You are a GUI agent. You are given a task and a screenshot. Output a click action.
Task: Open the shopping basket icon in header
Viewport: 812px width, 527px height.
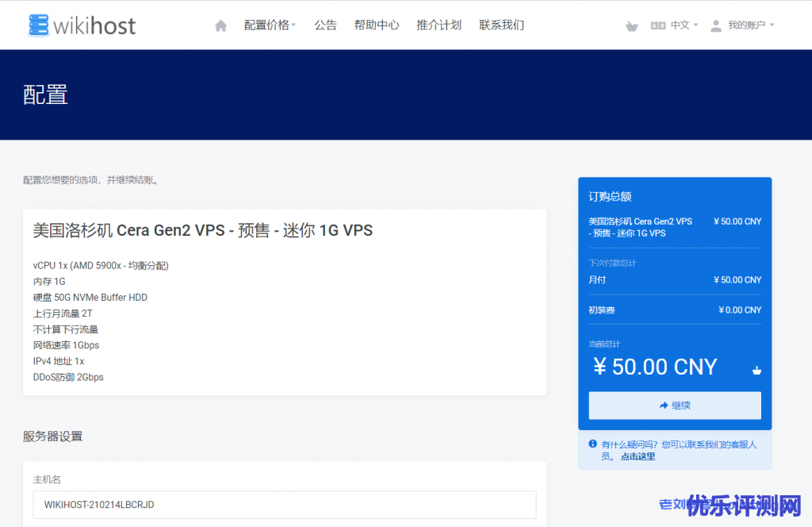[x=631, y=26]
